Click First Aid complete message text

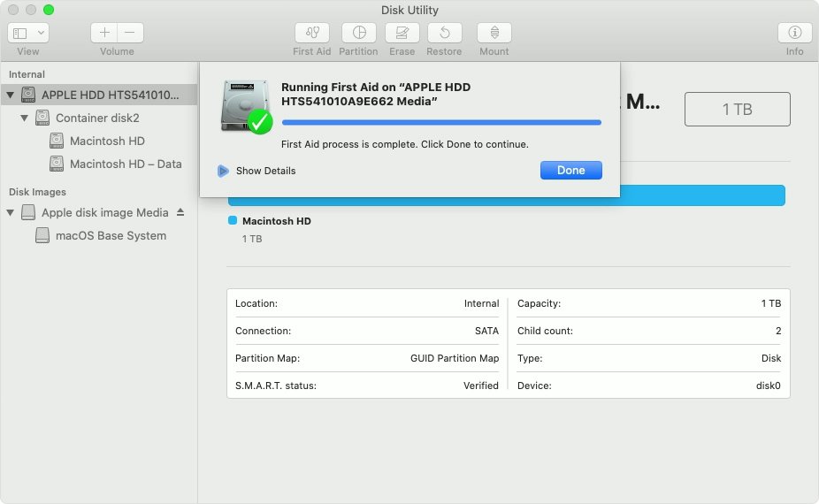pyautogui.click(x=405, y=144)
